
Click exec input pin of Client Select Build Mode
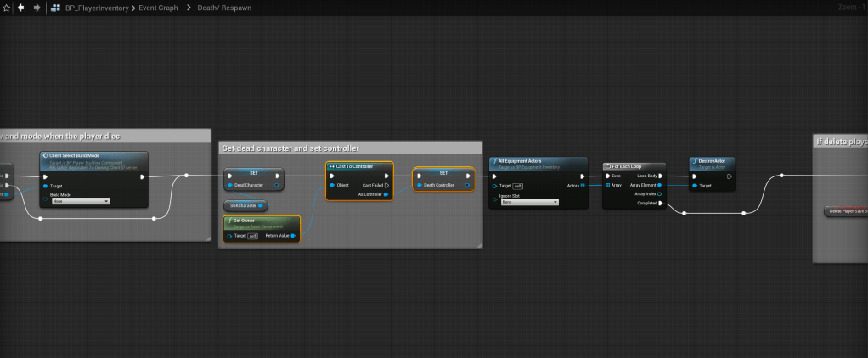tap(47, 177)
